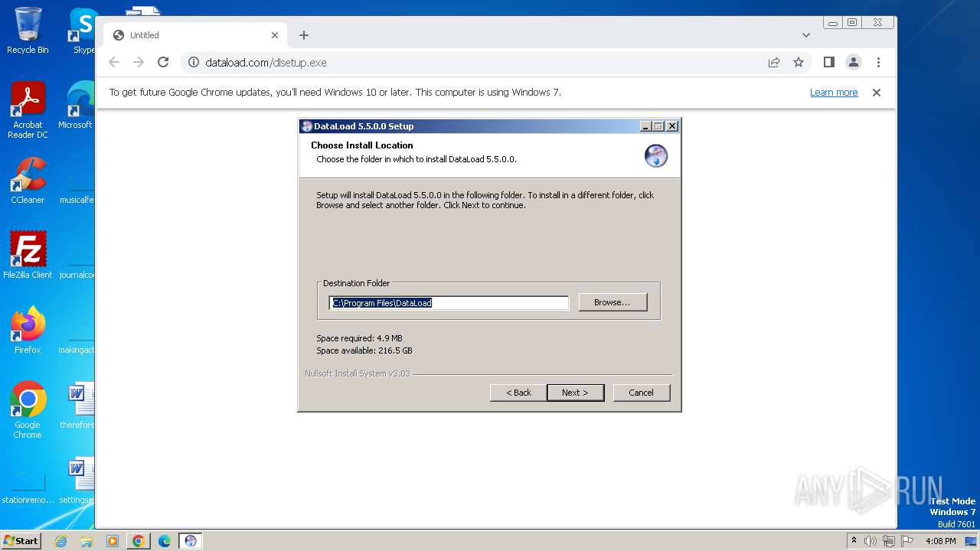Screen dimensions: 980x551
Task: Launch Google Chrome desktop shortcut
Action: pyautogui.click(x=28, y=410)
